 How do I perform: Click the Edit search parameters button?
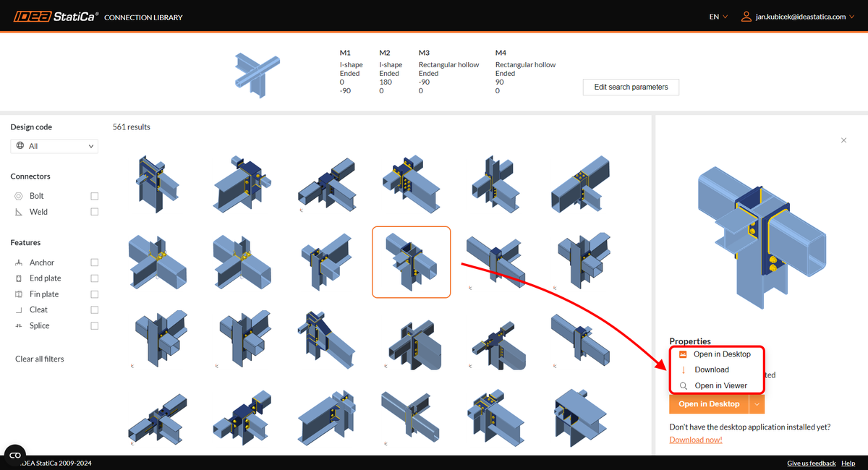click(x=631, y=87)
